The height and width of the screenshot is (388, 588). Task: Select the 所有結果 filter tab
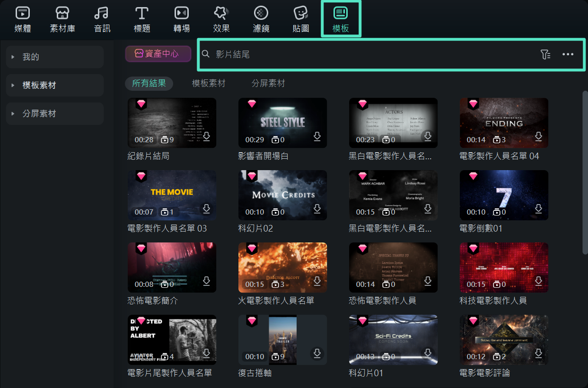click(x=149, y=84)
